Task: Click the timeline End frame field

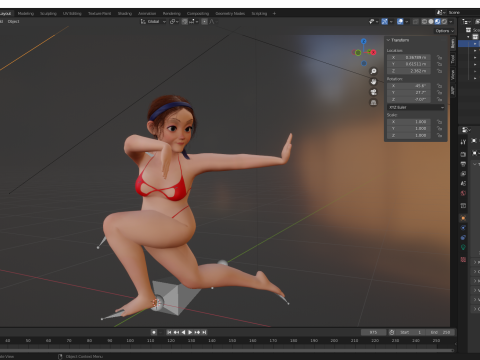Action: [441, 332]
